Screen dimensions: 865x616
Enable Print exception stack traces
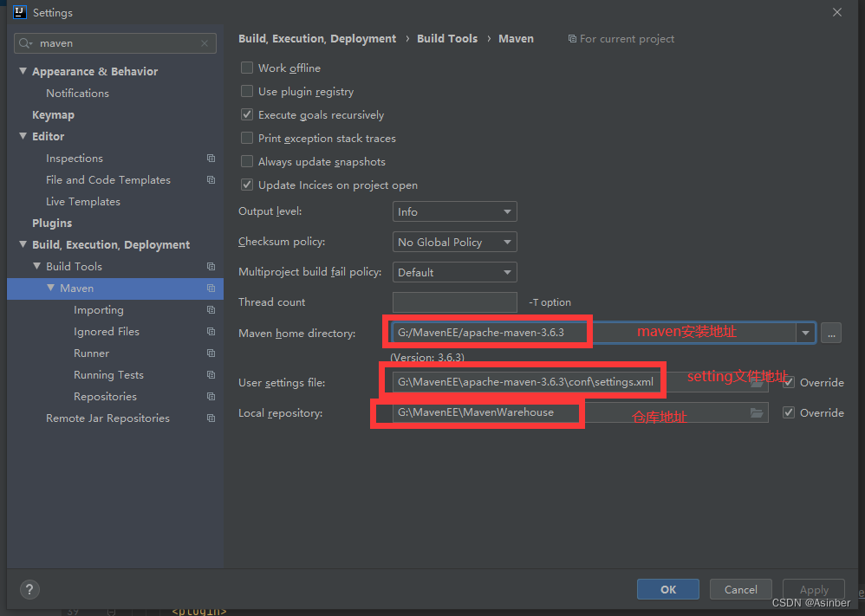(x=247, y=138)
